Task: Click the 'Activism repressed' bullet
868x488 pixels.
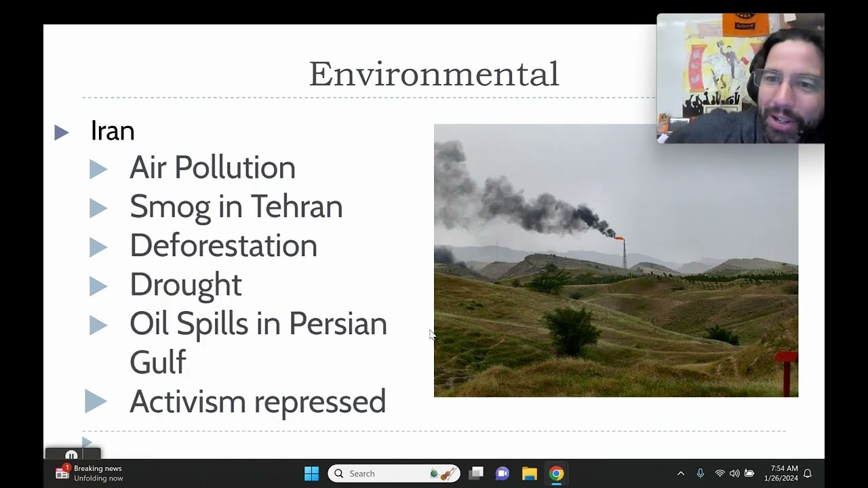Action: (x=258, y=402)
